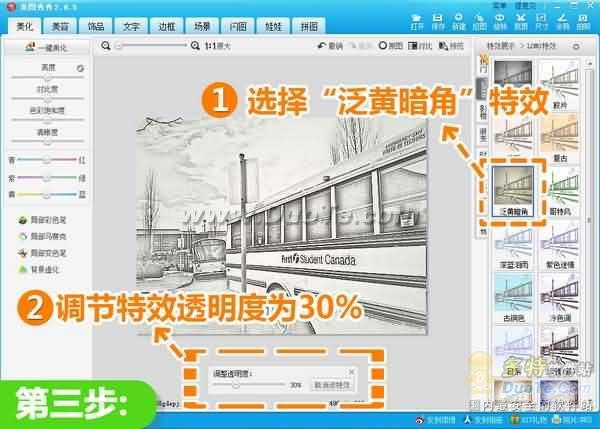Image resolution: width=600 pixels, height=429 pixels.
Task: Adjust the 调整透明度 slider
Action: [x=249, y=385]
